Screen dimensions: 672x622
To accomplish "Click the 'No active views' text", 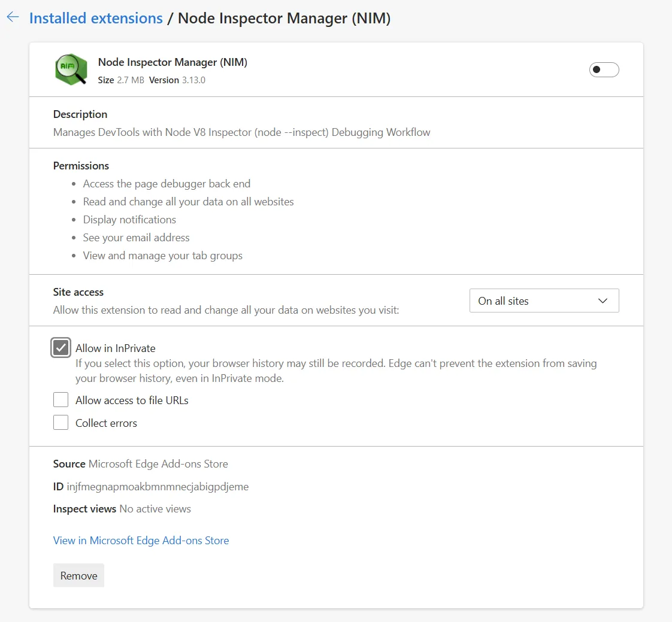I will [155, 509].
